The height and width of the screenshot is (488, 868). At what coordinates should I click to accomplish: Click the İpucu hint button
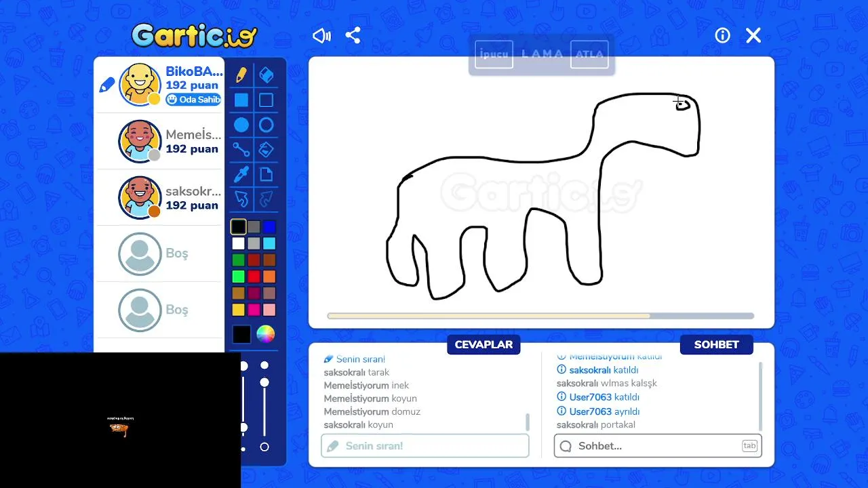tap(494, 54)
